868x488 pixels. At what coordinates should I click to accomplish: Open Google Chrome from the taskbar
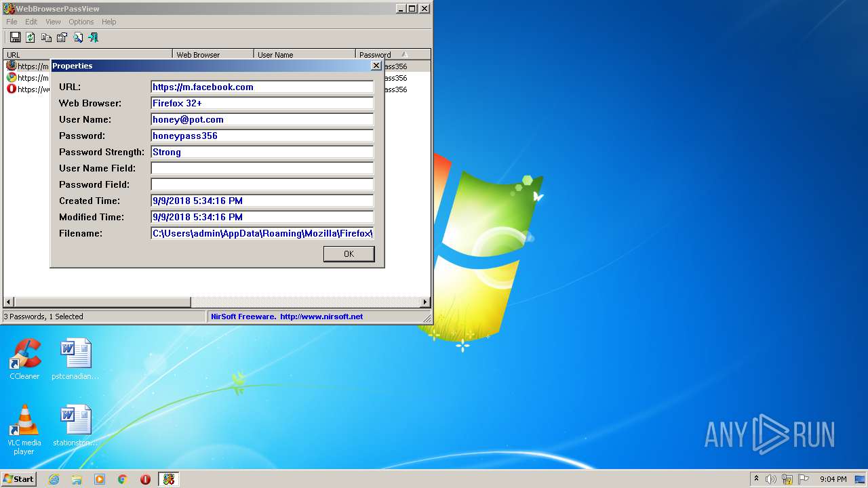123,479
